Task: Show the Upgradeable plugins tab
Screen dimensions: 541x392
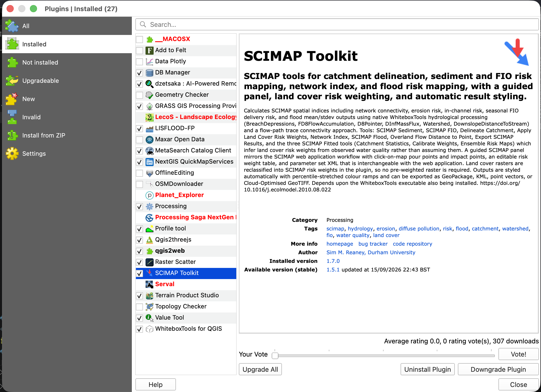Action: [x=67, y=81]
